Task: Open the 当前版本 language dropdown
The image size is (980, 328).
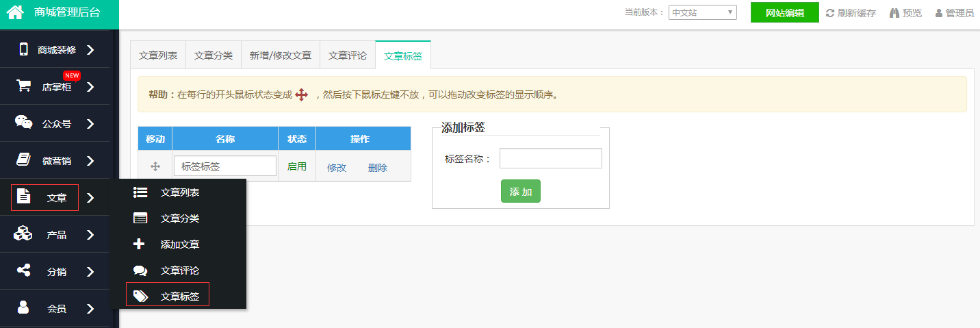Action: click(x=702, y=12)
